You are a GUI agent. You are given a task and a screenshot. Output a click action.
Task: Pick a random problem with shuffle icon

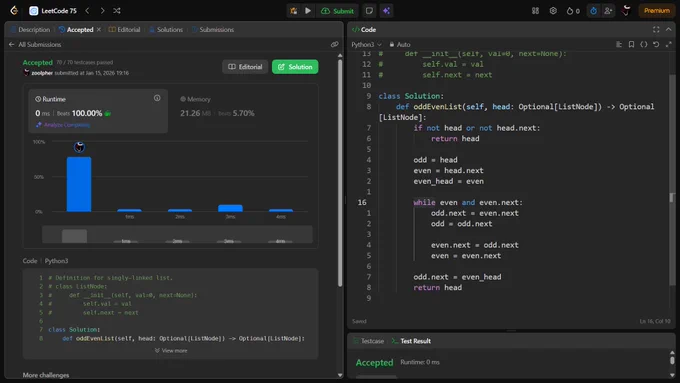click(x=117, y=10)
